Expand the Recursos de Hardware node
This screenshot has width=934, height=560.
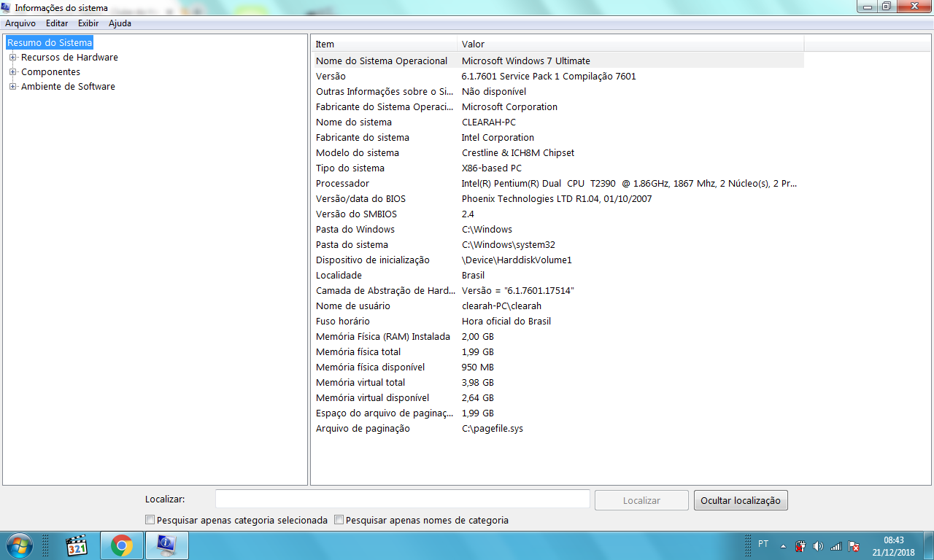click(12, 57)
